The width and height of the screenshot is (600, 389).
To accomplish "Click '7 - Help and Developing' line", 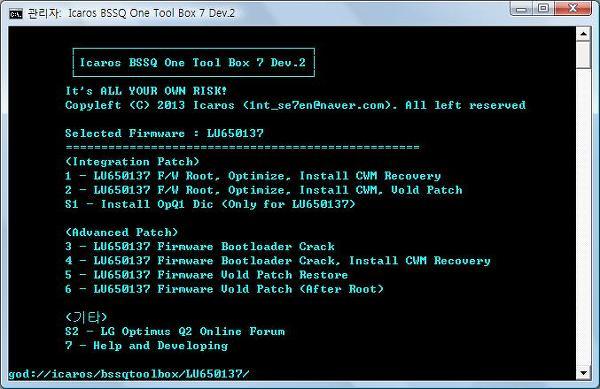I will [147, 346].
